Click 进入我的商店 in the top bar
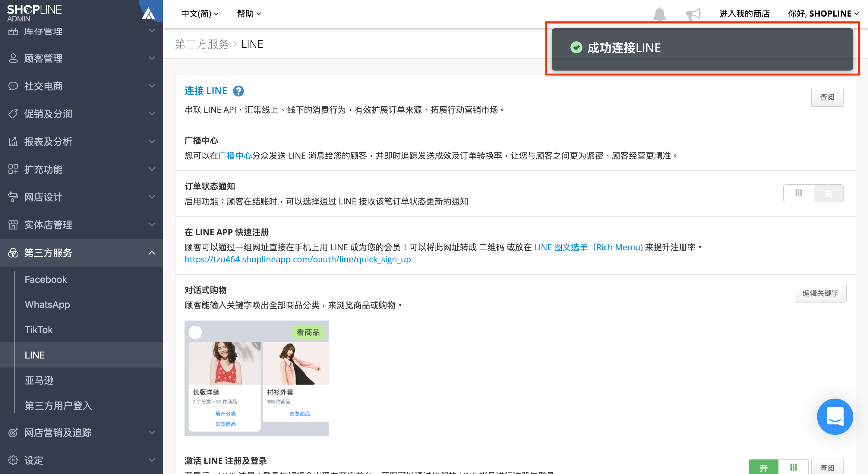 [745, 14]
